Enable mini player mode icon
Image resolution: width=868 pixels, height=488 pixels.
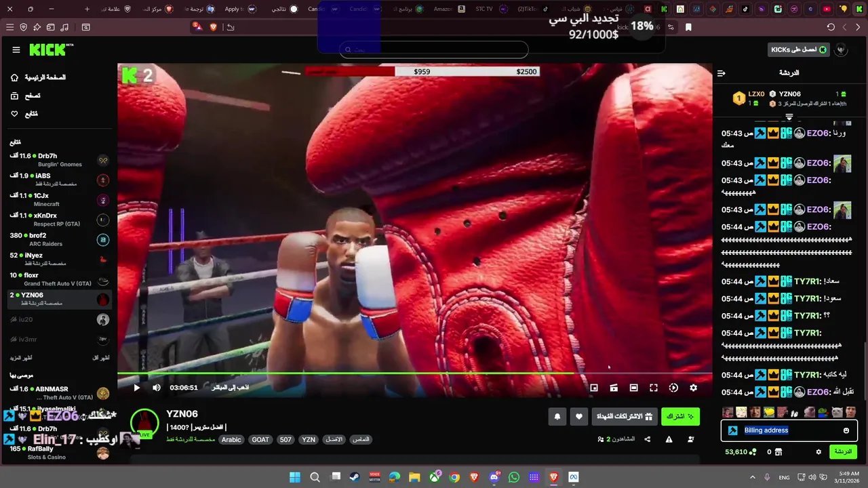pyautogui.click(x=594, y=388)
